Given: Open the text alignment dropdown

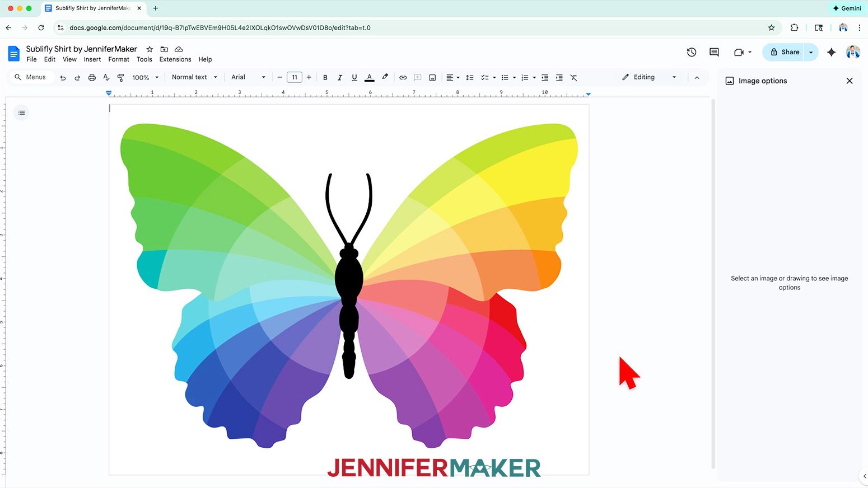Looking at the screenshot, I should point(453,78).
